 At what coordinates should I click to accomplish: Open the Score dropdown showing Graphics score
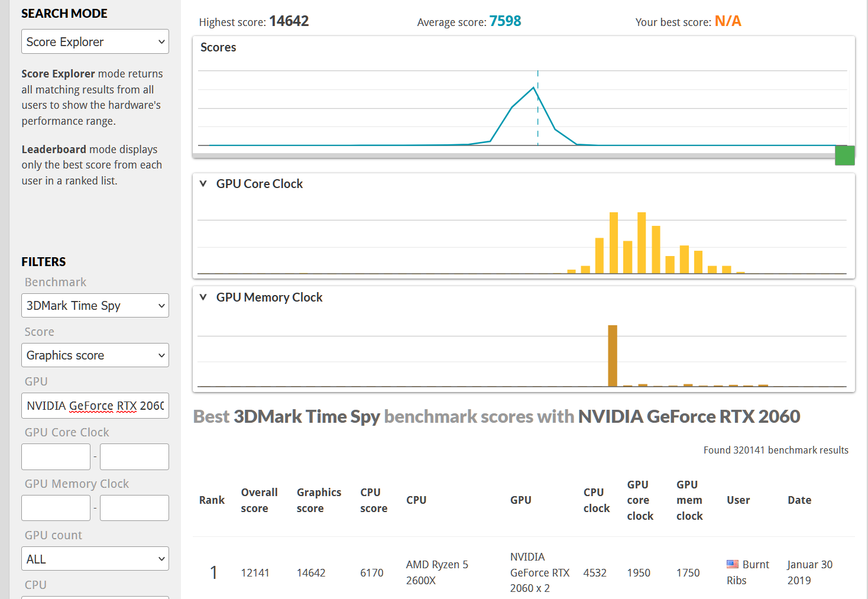pos(95,355)
